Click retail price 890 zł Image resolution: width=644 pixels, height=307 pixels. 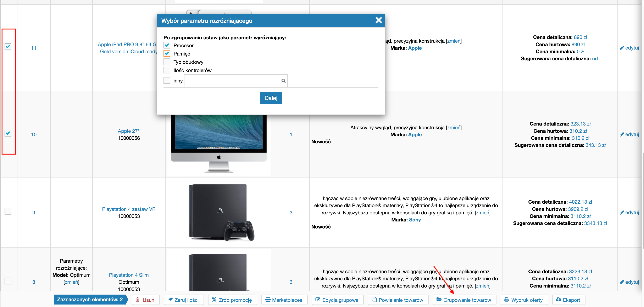581,37
